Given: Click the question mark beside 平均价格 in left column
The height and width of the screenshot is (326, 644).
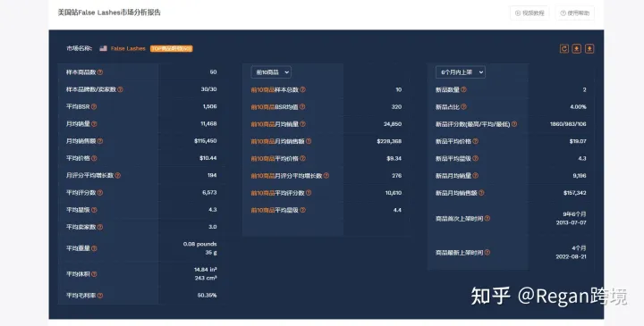Looking at the screenshot, I should click(x=94, y=158).
